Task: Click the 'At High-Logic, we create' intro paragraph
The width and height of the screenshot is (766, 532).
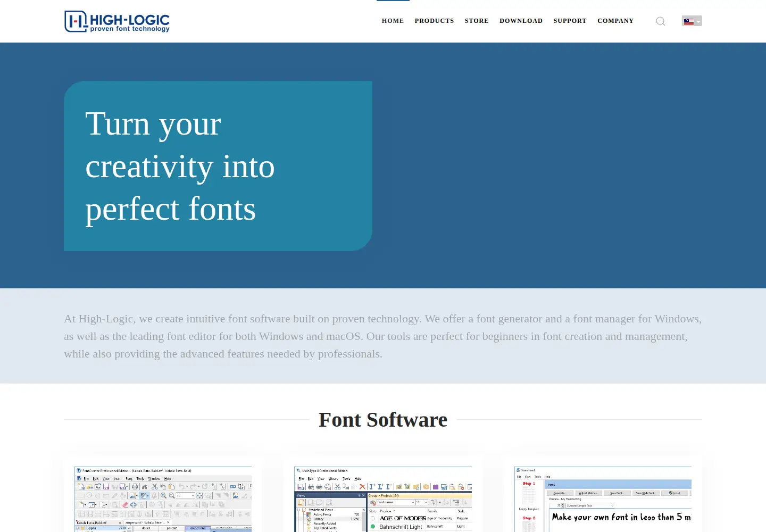Action: coord(383,336)
